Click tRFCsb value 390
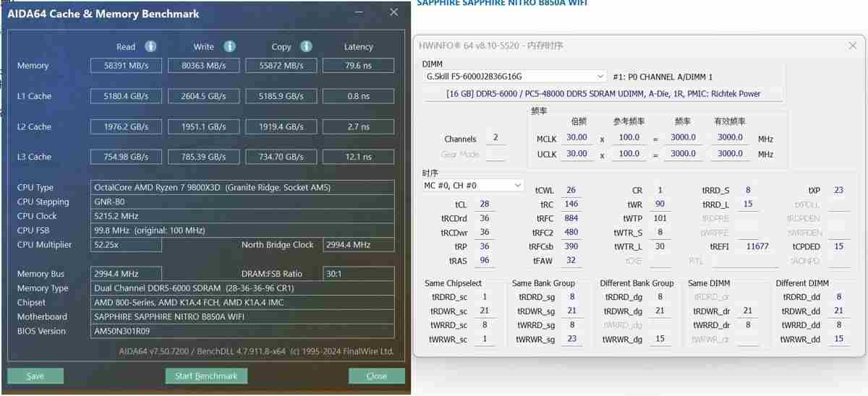The height and width of the screenshot is (396, 868). pyautogui.click(x=571, y=247)
